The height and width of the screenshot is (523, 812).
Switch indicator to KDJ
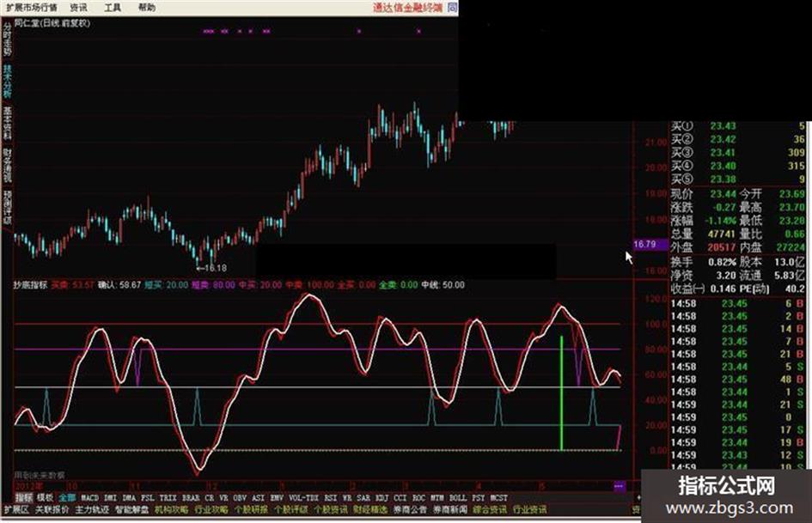point(382,497)
